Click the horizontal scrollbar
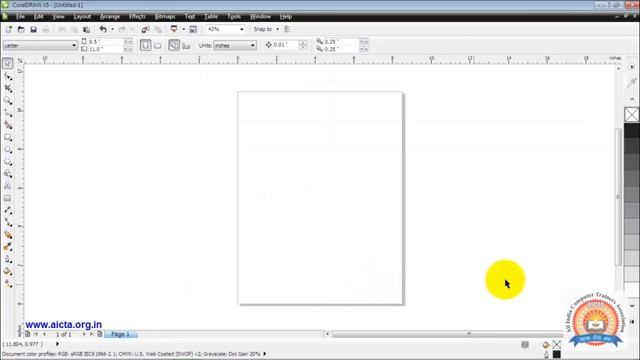 click(447, 334)
